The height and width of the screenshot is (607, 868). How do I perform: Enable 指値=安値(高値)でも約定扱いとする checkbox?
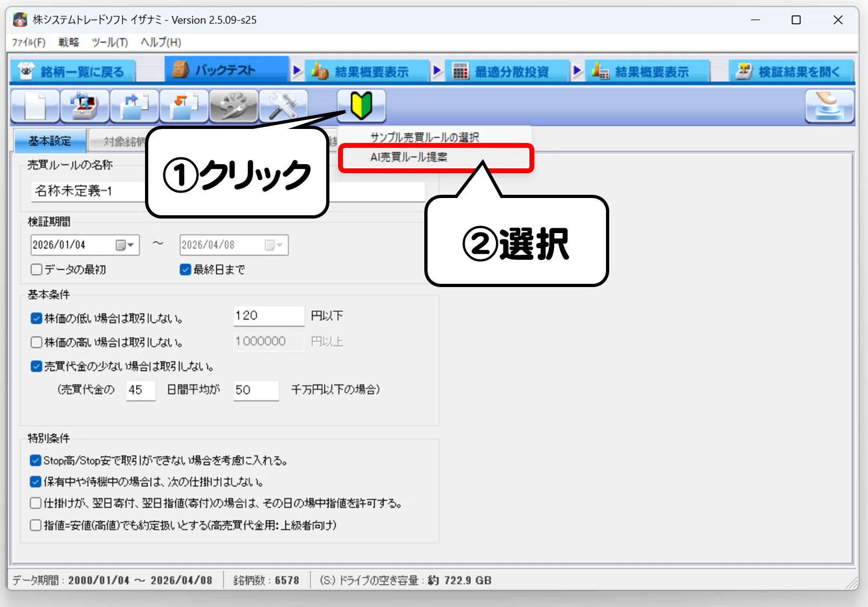pos(36,525)
